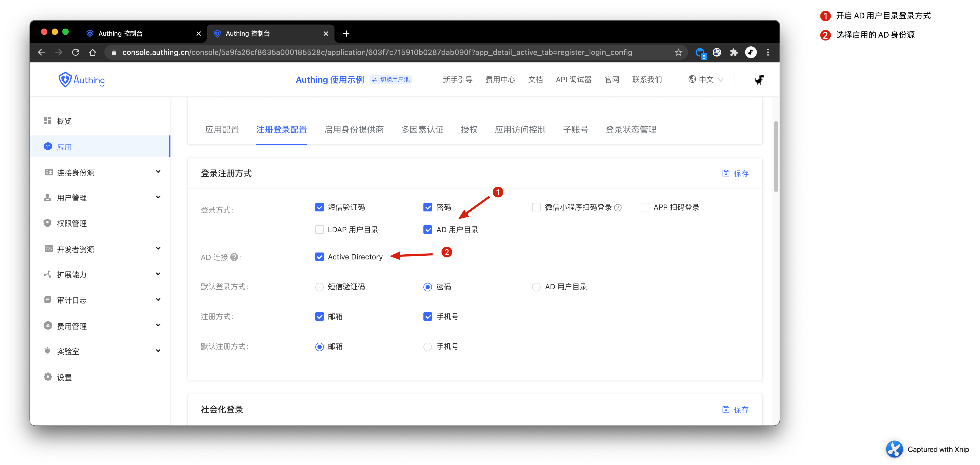
Task: Uncheck the Active Directory connection checkbox
Action: (319, 257)
